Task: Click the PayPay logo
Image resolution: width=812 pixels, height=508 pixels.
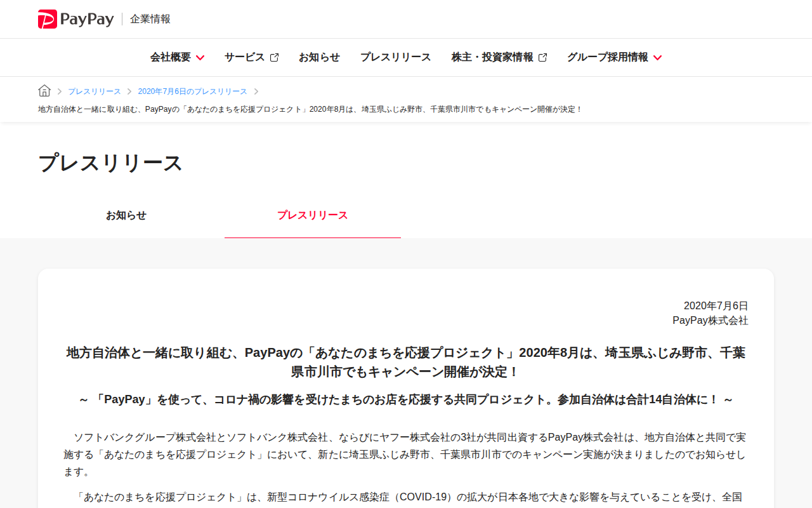Action: (75, 19)
